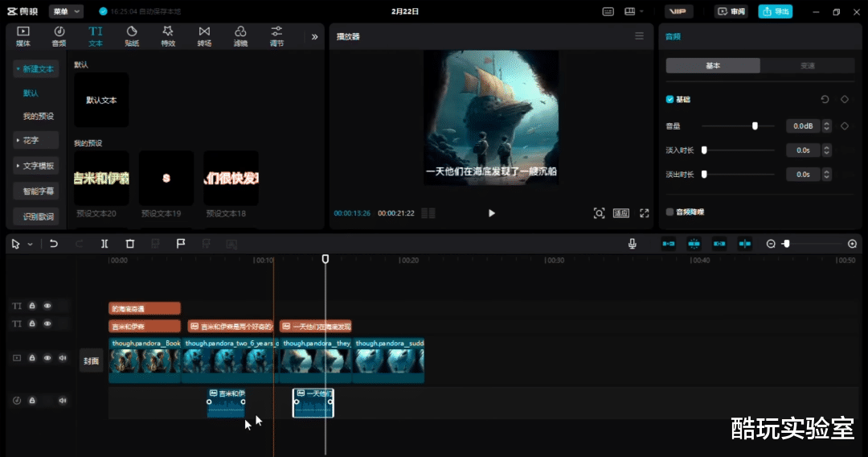868x457 pixels.
Task: Open the keyboard shortcuts icon
Action: [608, 11]
